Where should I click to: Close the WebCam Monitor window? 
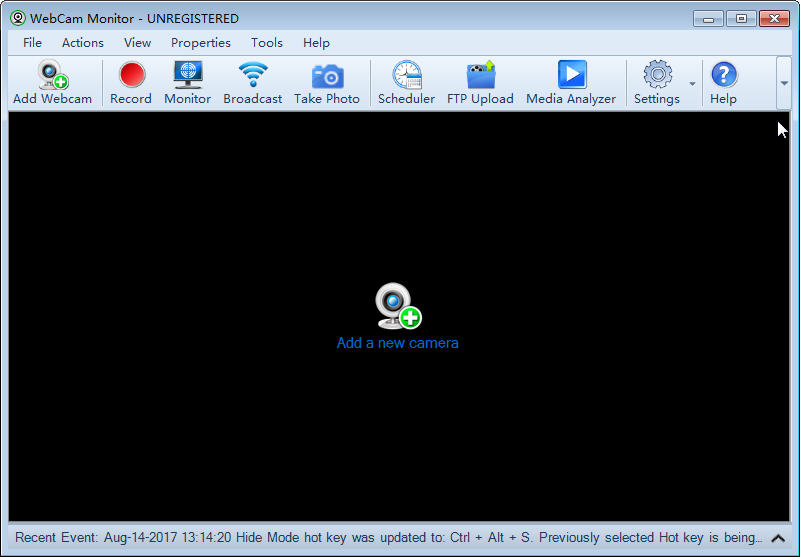tap(774, 19)
